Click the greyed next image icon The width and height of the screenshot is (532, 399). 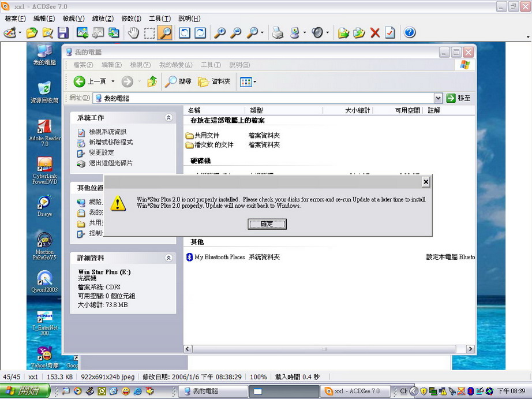pos(98,32)
